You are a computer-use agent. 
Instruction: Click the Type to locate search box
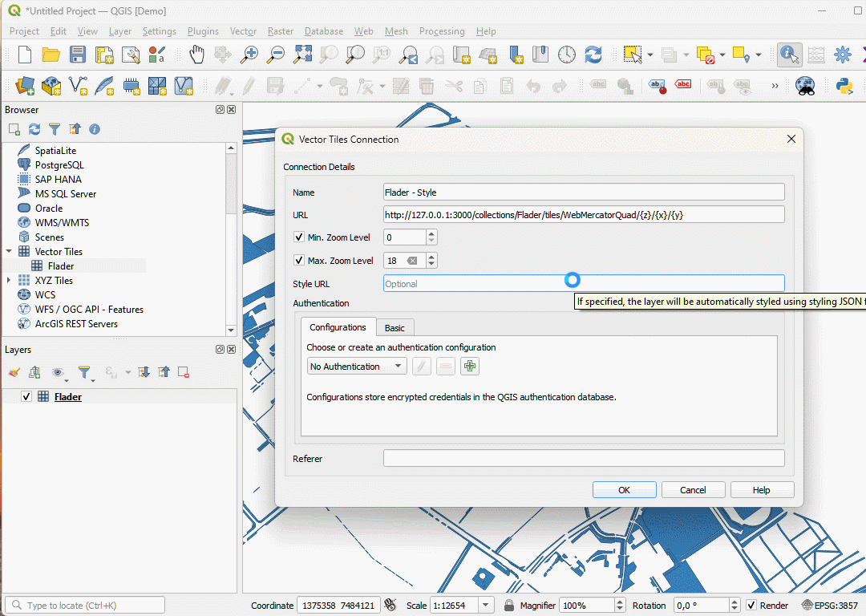tap(85, 606)
